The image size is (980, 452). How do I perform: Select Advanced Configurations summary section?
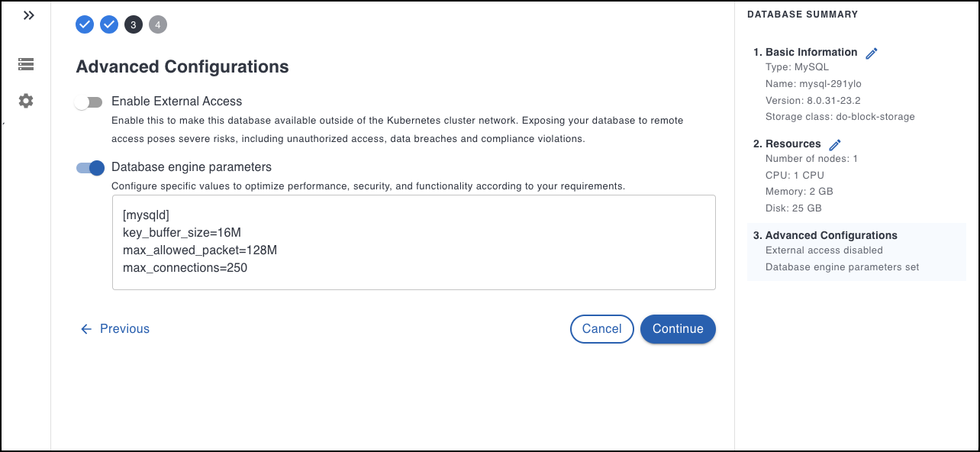(830, 236)
